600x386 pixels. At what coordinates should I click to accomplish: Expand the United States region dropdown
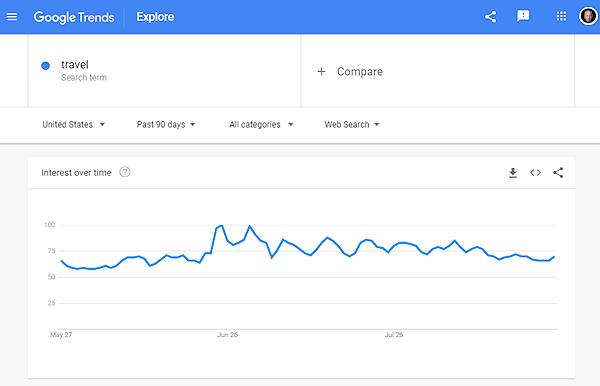[x=73, y=124]
